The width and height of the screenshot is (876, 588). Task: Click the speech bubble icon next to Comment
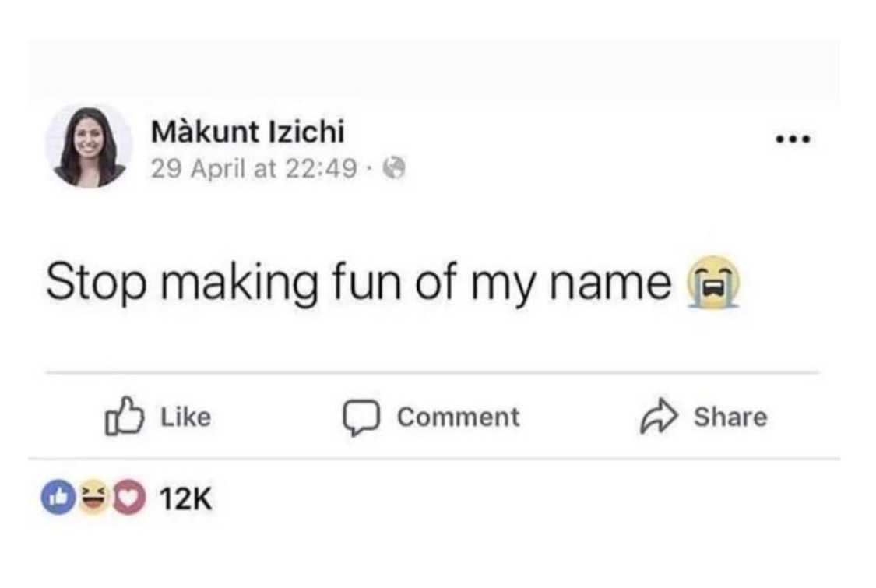click(361, 416)
